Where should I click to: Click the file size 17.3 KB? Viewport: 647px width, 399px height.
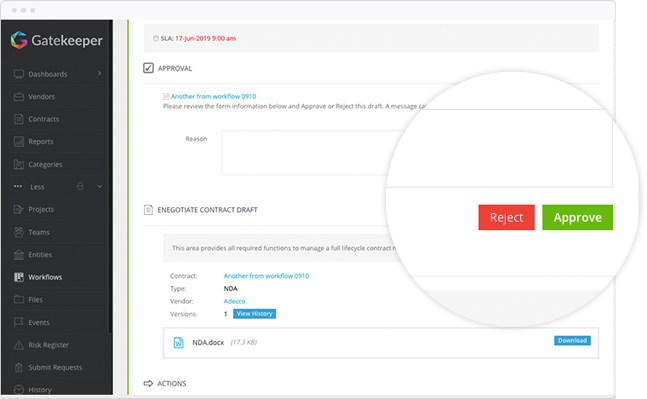point(243,342)
